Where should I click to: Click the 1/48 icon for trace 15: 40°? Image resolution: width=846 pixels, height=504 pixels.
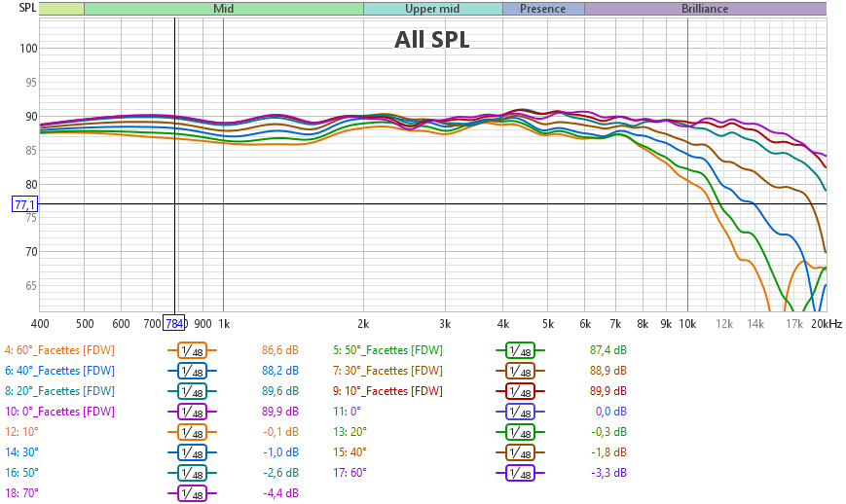521,453
